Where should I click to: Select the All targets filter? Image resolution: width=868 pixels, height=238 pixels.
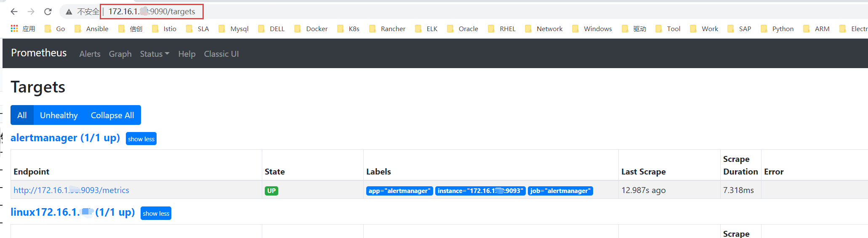point(22,115)
